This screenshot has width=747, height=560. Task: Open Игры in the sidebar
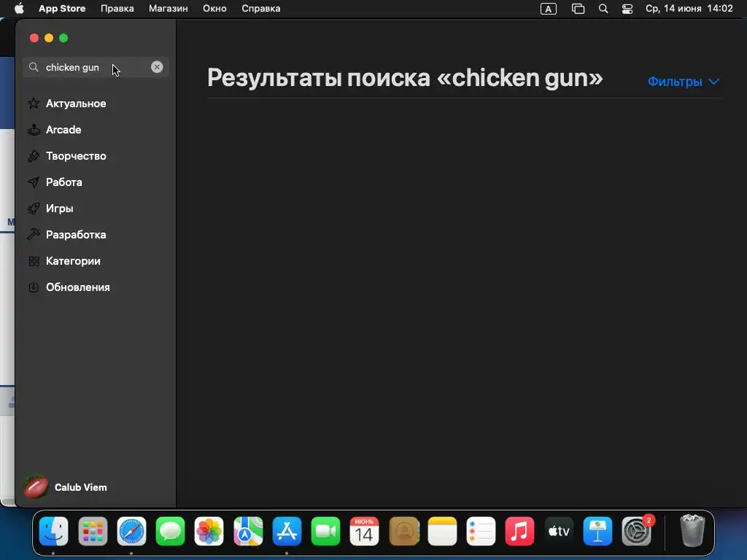[96, 208]
